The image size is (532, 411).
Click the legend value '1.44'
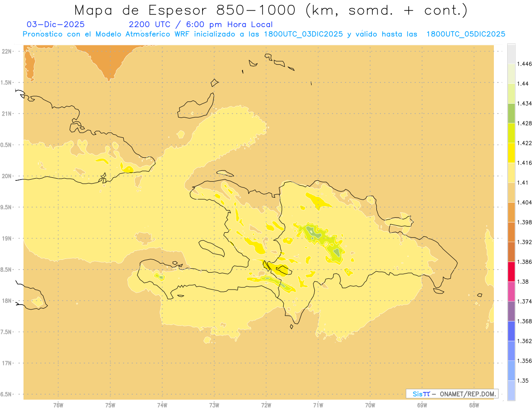click(x=523, y=83)
